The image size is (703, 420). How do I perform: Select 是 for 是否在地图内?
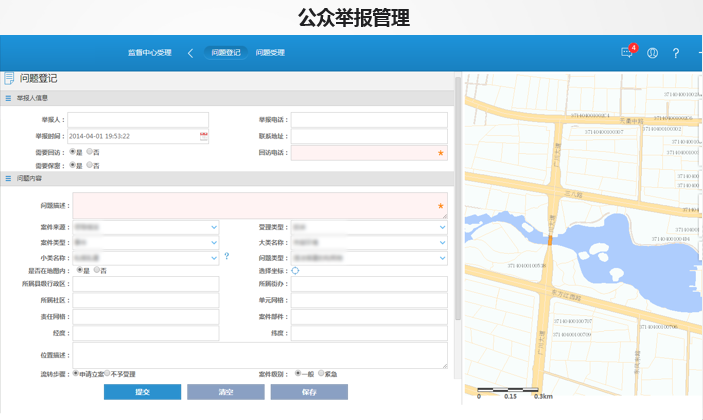click(80, 270)
